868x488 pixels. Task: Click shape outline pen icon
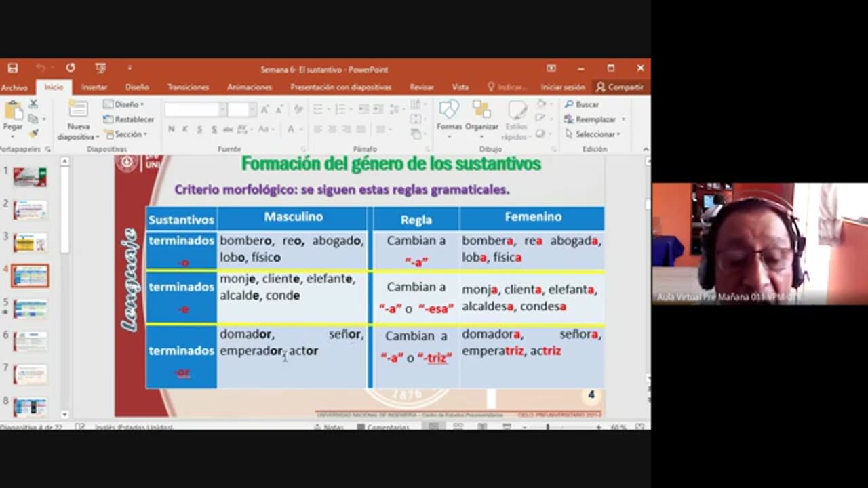click(541, 118)
